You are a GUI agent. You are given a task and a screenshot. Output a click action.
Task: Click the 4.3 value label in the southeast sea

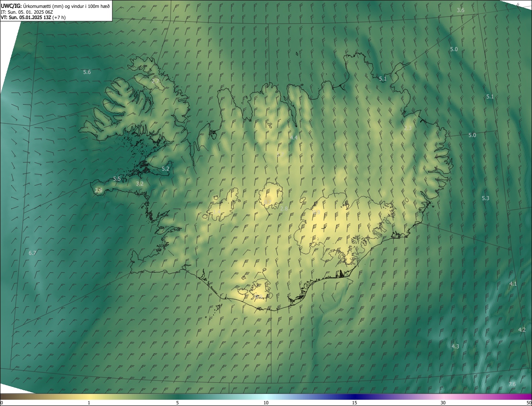coord(455,347)
